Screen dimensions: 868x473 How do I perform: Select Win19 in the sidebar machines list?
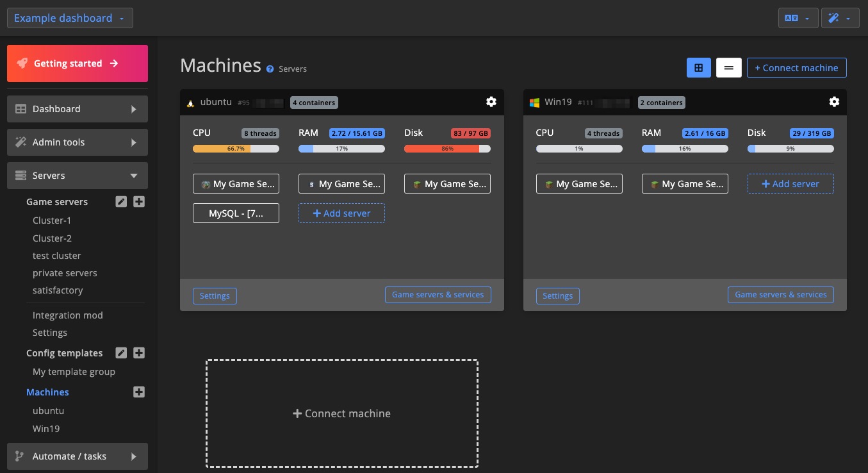click(x=46, y=429)
